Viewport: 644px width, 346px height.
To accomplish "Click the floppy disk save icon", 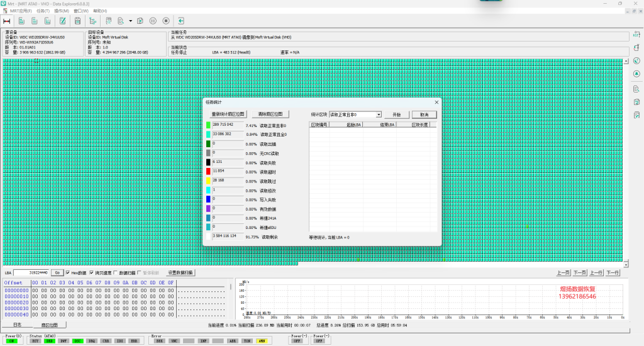I will pyautogui.click(x=77, y=21).
